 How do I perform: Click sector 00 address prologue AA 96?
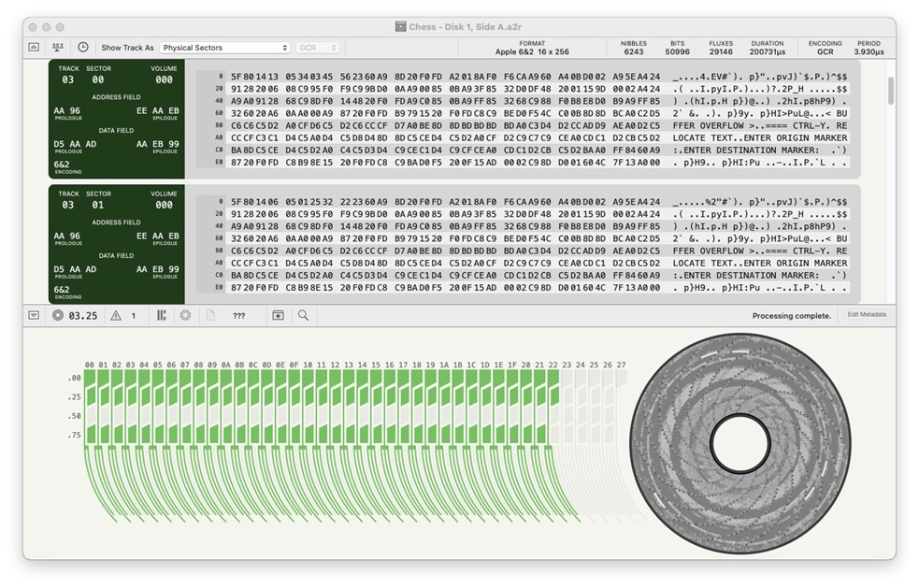click(x=66, y=111)
